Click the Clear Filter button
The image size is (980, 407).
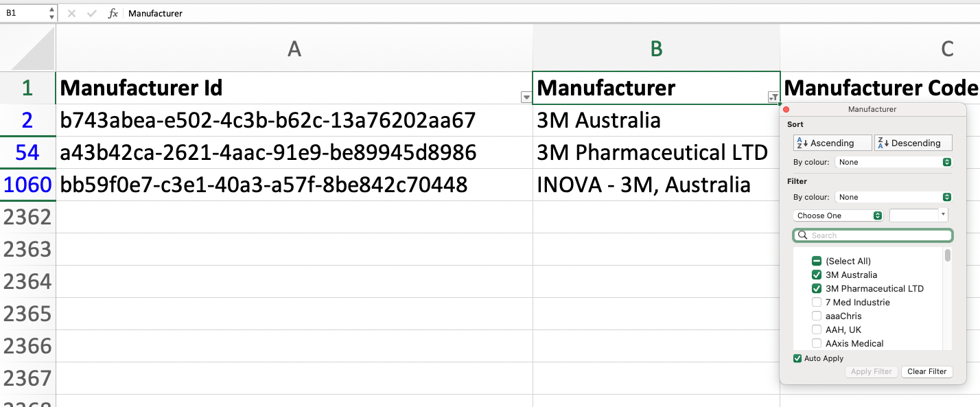926,371
